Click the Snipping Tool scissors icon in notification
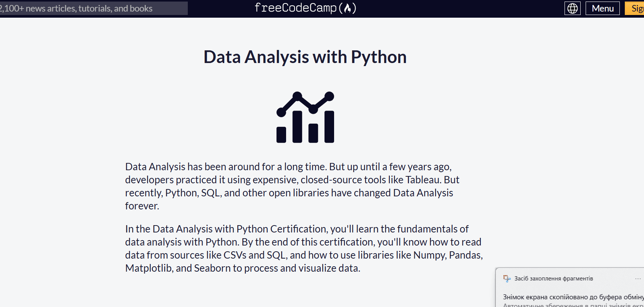Screen dimensions: 644x307 click(x=506, y=278)
